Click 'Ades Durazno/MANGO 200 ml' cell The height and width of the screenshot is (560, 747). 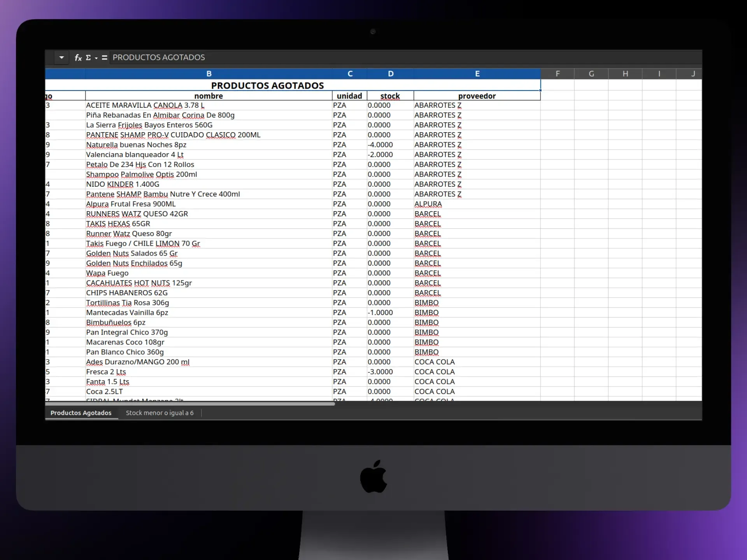(209, 362)
